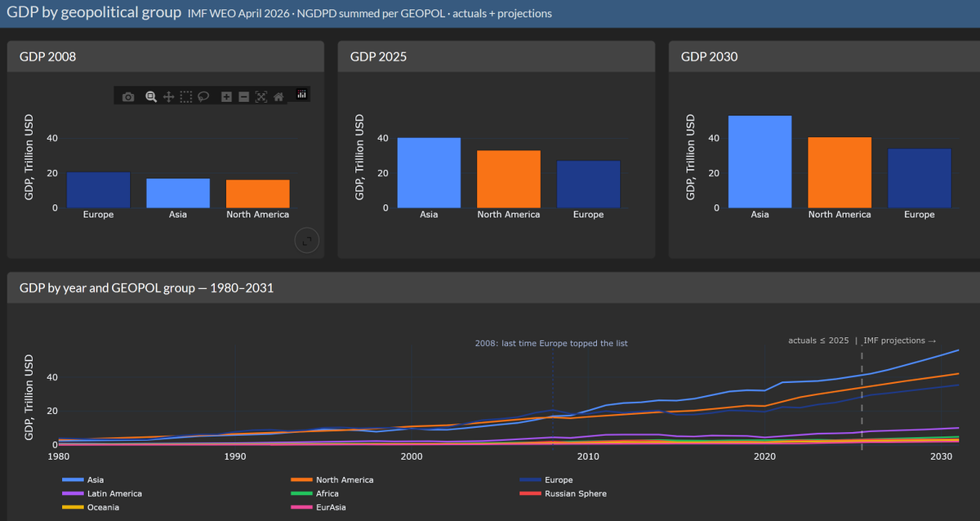The image size is (980, 521).
Task: Click the 2020 x-axis tick label
Action: (764, 456)
